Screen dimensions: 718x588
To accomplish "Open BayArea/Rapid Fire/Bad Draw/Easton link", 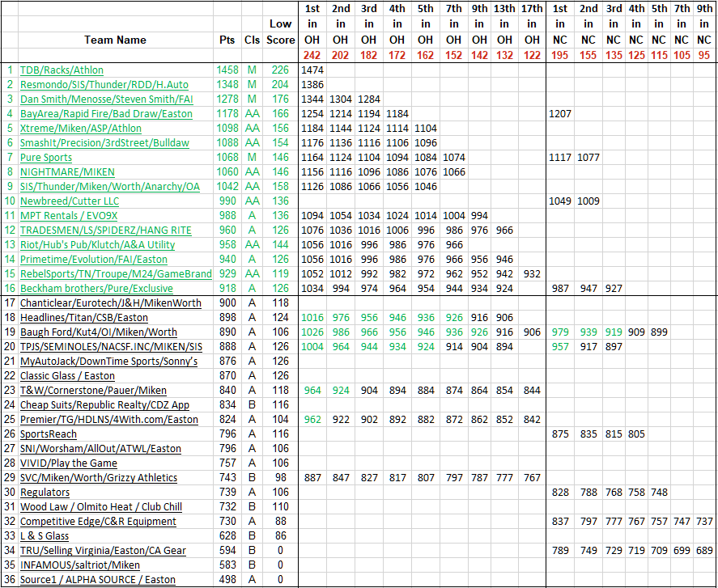I will tap(106, 114).
